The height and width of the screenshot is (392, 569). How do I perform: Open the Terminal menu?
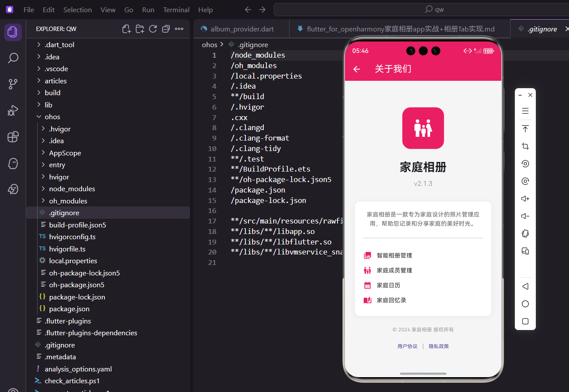176,10
